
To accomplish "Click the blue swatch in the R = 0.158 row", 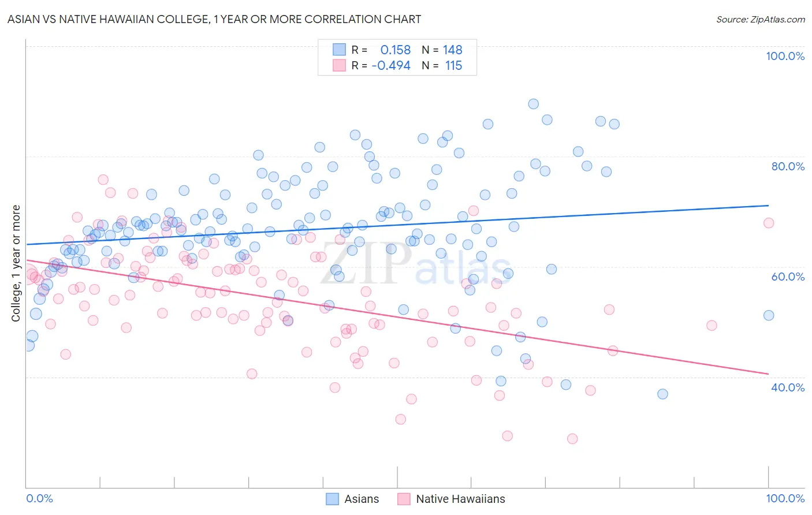I will pyautogui.click(x=339, y=50).
